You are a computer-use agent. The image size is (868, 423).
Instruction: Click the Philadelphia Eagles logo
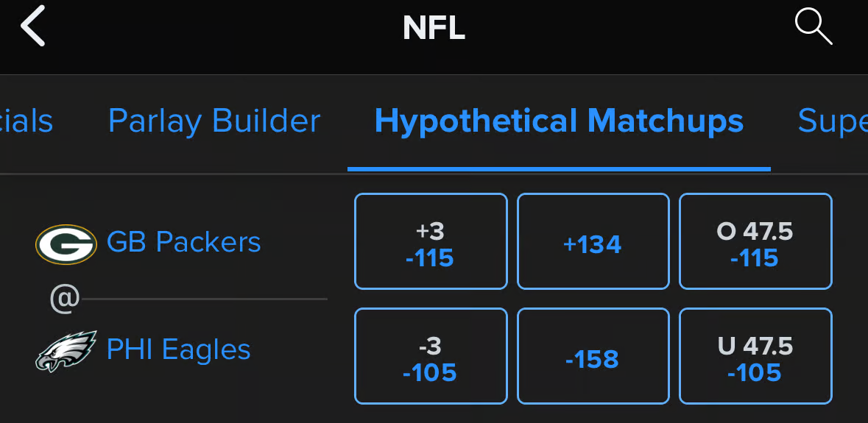coord(66,351)
